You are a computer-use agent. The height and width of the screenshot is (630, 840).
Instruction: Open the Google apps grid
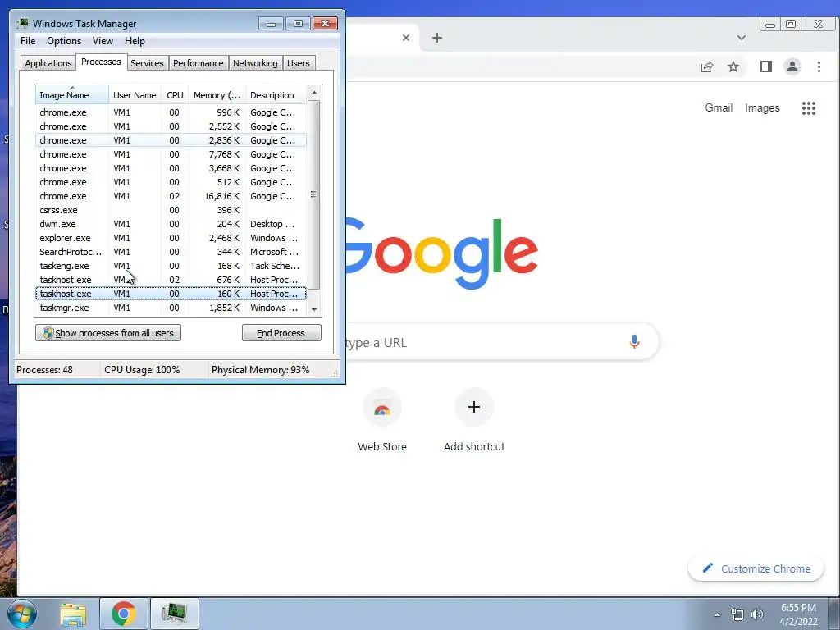(x=808, y=108)
